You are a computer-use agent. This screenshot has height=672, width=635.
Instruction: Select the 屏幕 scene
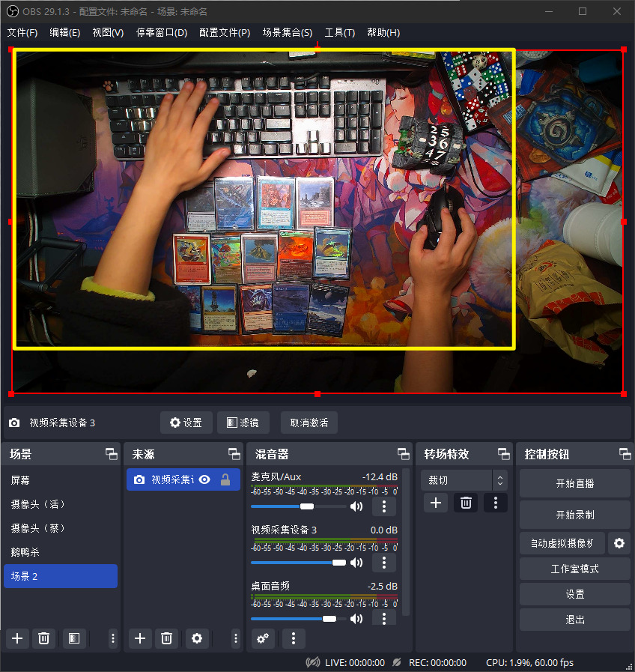[61, 480]
